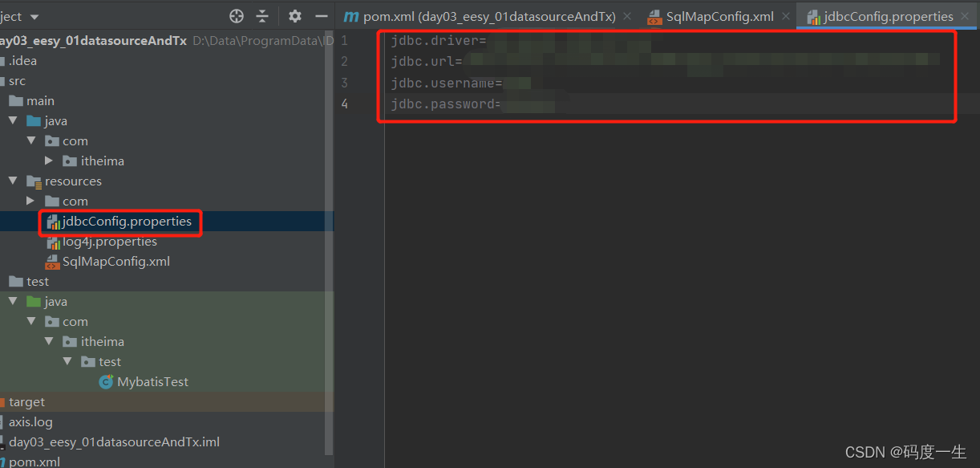The width and height of the screenshot is (980, 468).
Task: Click the Maven icon on pom.xml tab
Action: click(x=350, y=17)
